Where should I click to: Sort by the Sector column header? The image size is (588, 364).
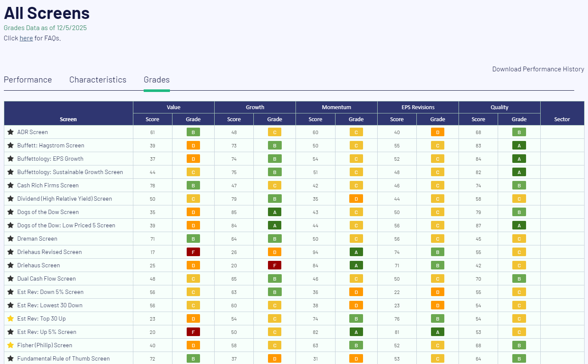point(562,119)
